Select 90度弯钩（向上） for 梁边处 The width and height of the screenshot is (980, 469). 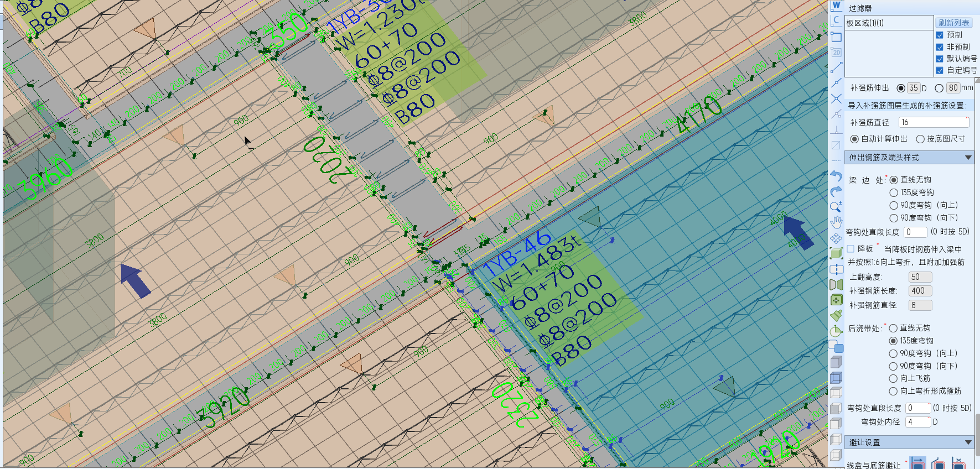[x=894, y=205]
